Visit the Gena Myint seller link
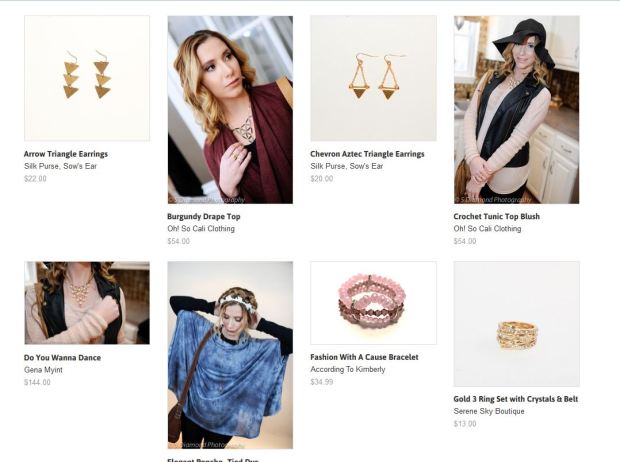Image resolution: width=620 pixels, height=462 pixels. [43, 369]
